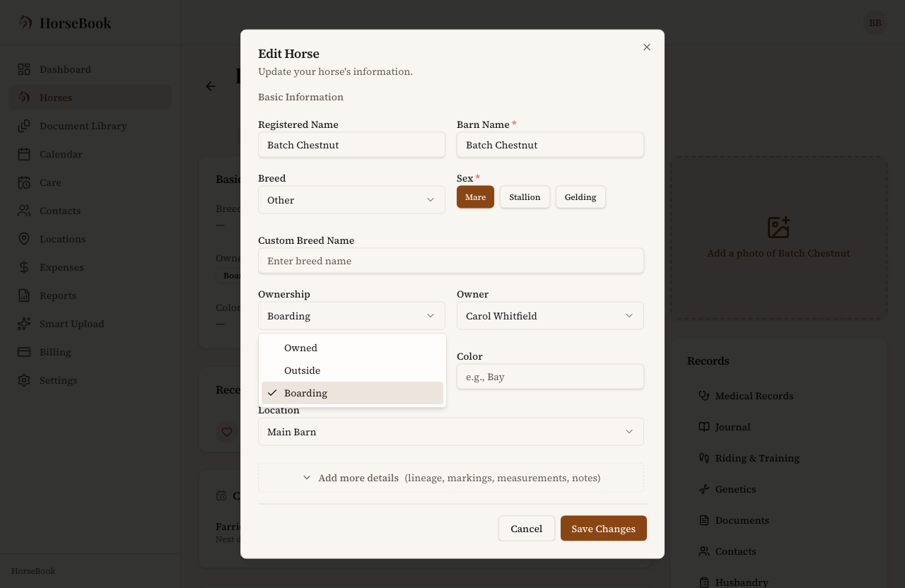The width and height of the screenshot is (905, 588).
Task: Focus the Registered Name field
Action: (351, 145)
